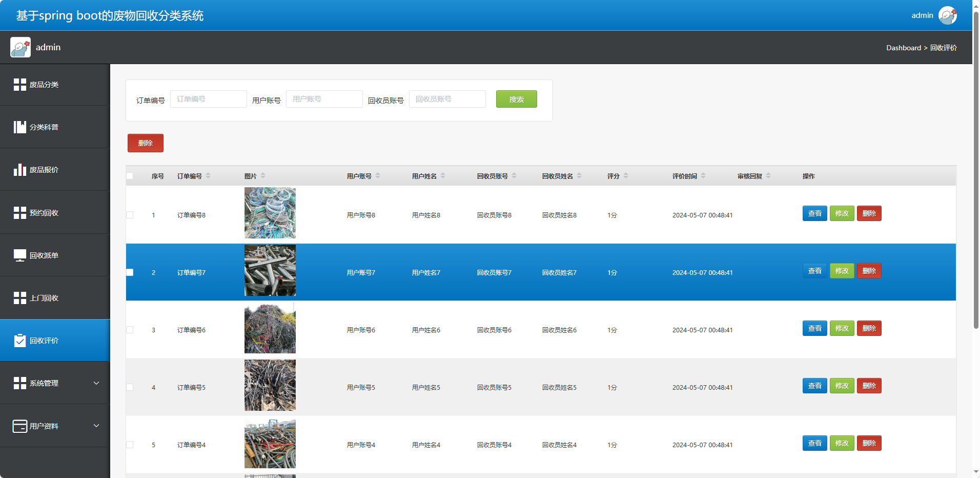Image resolution: width=980 pixels, height=478 pixels.
Task: Click 查看 for 订单编号5 row
Action: (x=814, y=386)
